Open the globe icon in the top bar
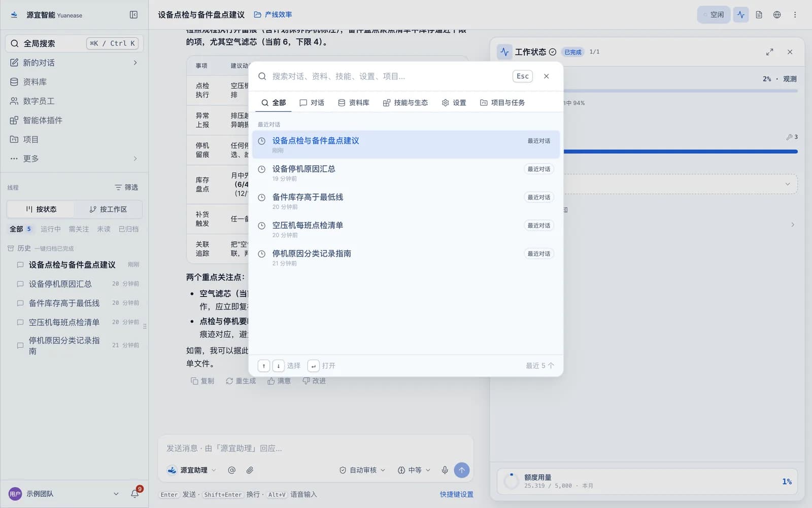 [x=777, y=15]
